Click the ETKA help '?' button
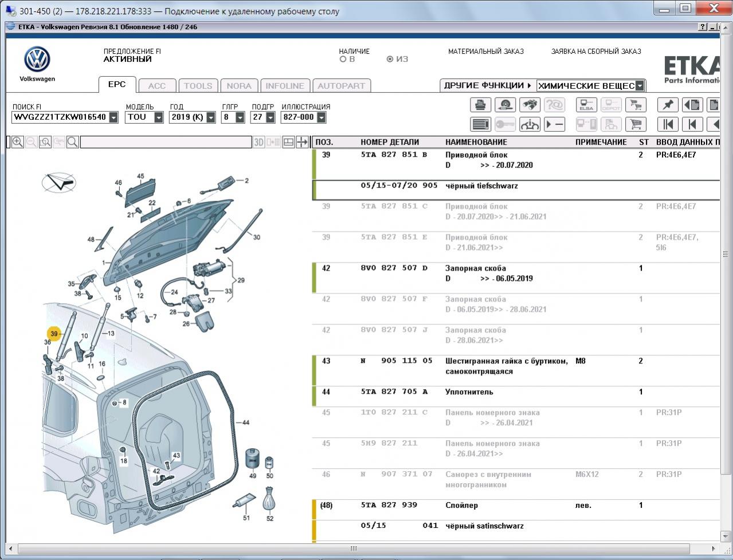Viewport: 733px width, 560px height. click(703, 27)
